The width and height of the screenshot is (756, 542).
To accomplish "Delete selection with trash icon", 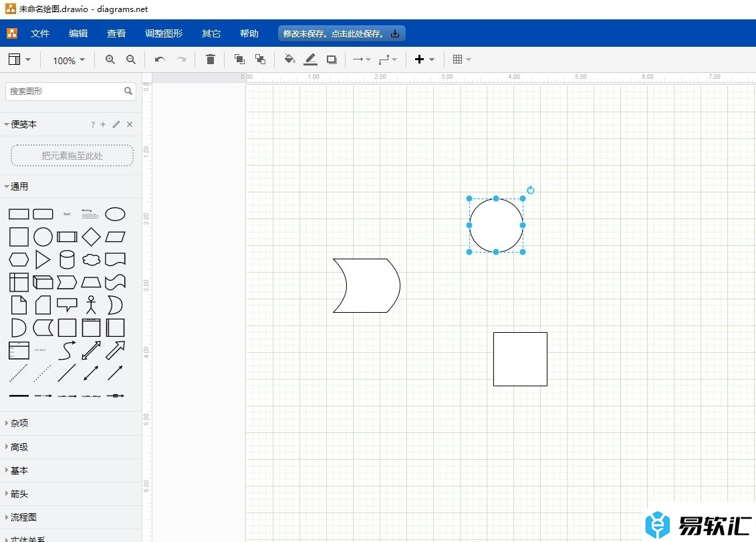I will pyautogui.click(x=210, y=59).
